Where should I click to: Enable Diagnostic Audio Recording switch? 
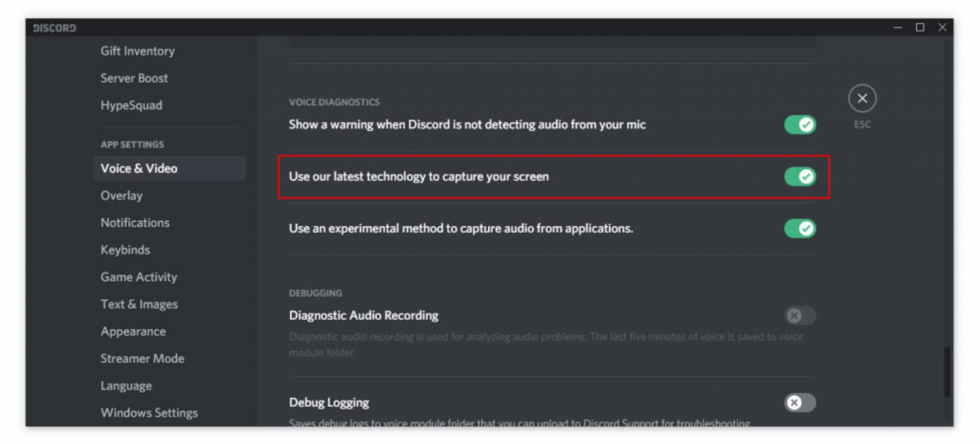click(800, 315)
